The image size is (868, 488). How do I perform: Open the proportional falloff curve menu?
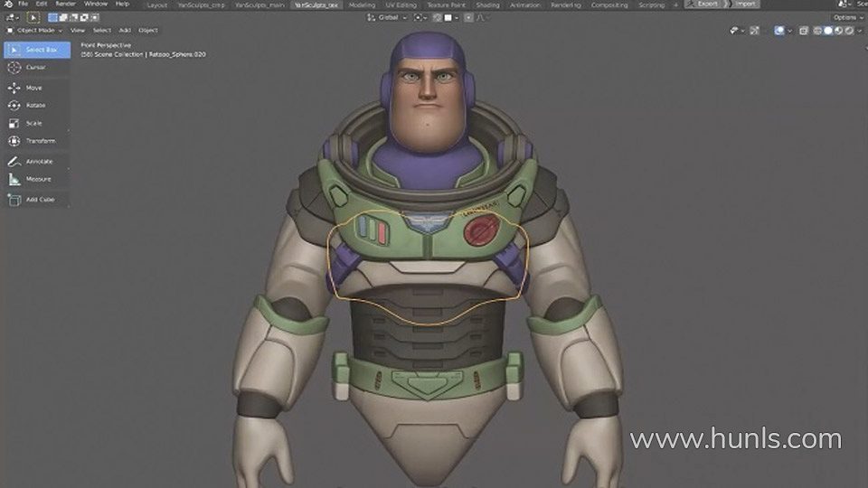tap(481, 18)
